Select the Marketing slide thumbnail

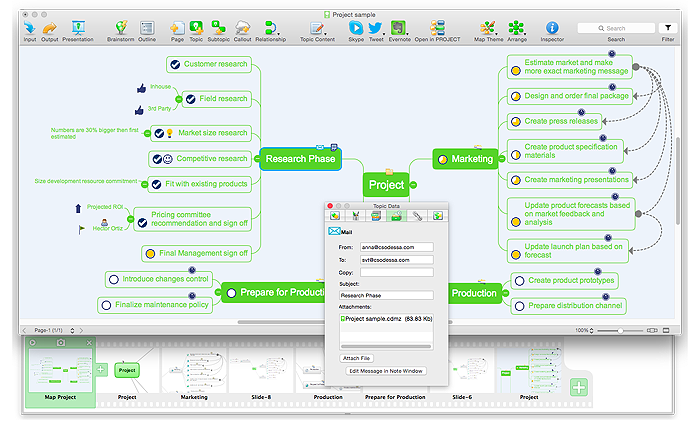(194, 372)
